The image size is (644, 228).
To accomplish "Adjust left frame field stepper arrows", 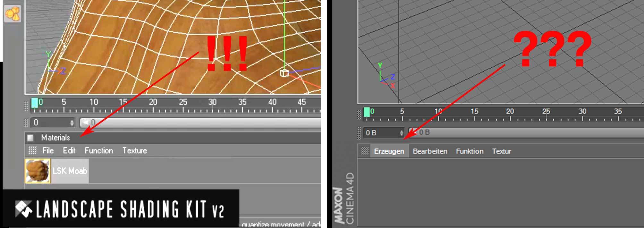I will pyautogui.click(x=72, y=123).
